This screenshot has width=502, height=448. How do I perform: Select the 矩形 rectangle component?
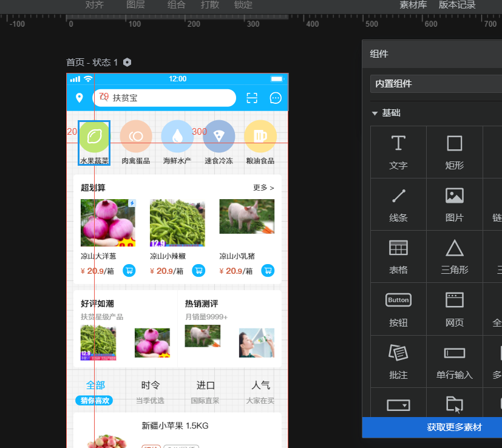pos(454,152)
